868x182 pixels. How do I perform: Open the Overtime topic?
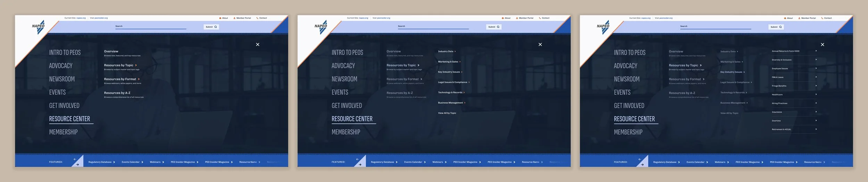(794, 121)
